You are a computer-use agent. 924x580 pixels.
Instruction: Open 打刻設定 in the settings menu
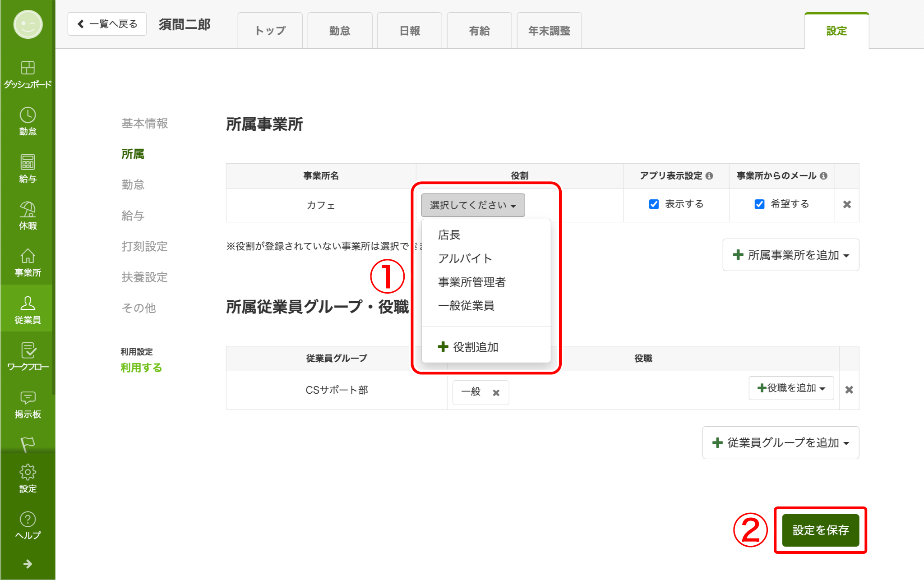144,246
